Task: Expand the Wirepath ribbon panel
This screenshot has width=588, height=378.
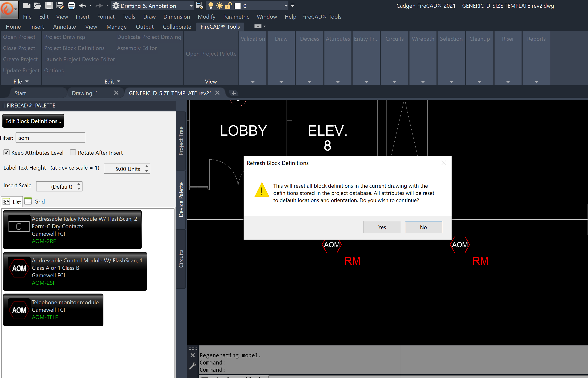Action: [423, 82]
